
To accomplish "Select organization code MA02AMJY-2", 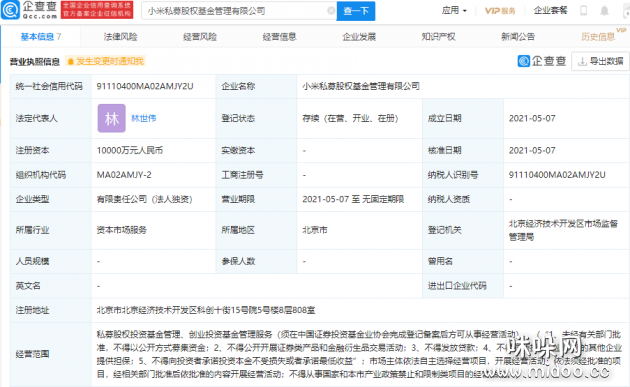I will pyautogui.click(x=124, y=175).
